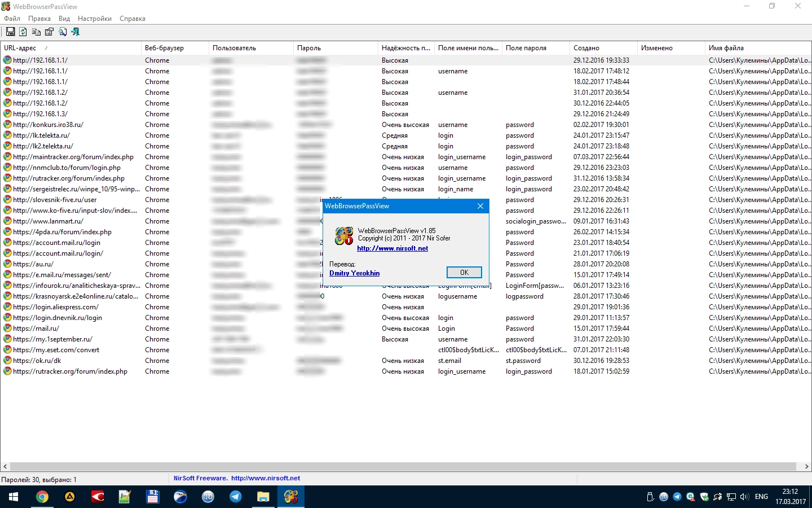Sort by Имя файла column header
The width and height of the screenshot is (812, 508).
tap(758, 48)
